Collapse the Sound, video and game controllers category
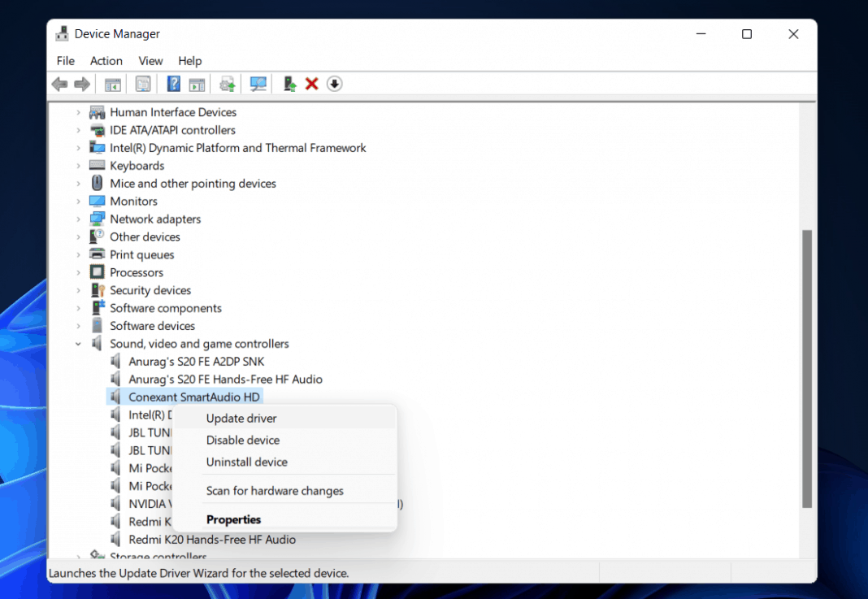 (x=78, y=344)
